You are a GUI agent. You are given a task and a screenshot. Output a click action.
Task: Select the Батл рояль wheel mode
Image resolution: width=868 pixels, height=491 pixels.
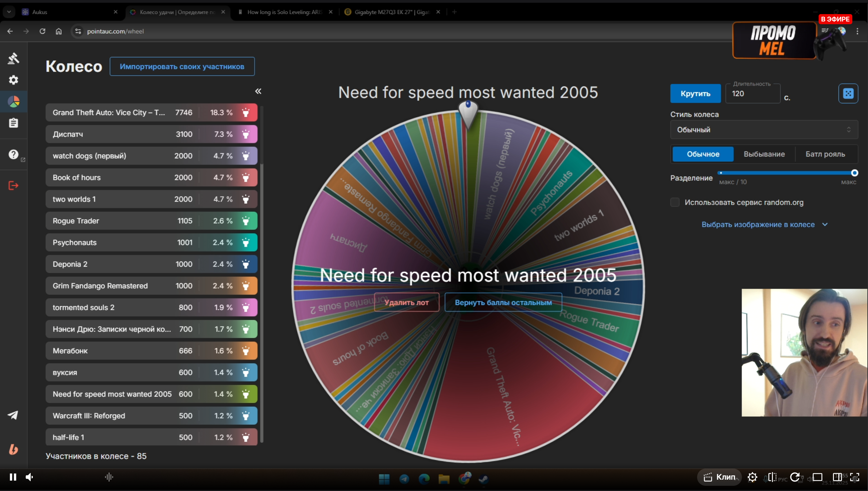click(x=825, y=154)
